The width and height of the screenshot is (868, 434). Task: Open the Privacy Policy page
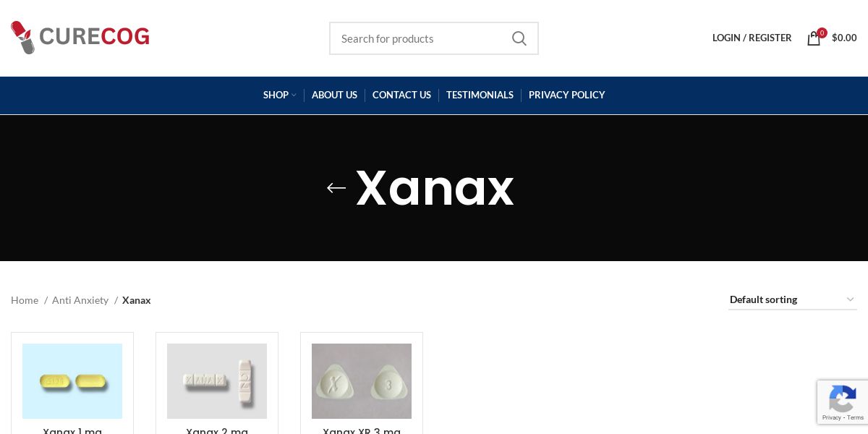566,95
